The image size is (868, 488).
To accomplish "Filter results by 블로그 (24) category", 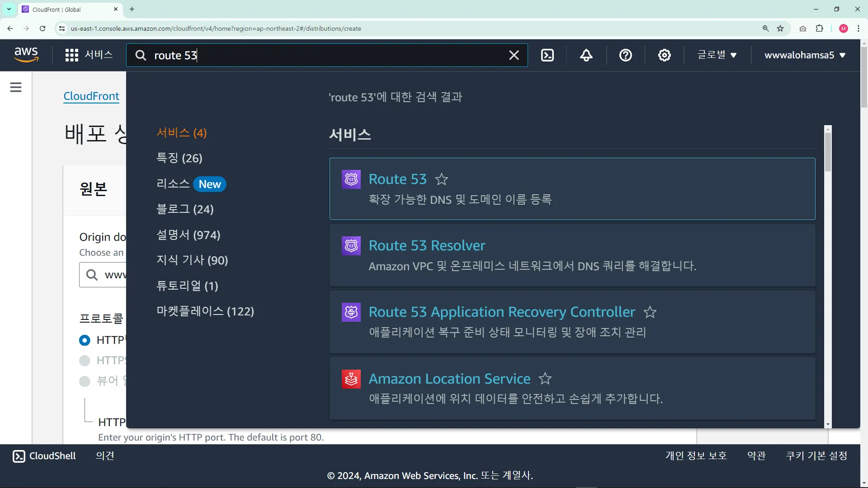I will pyautogui.click(x=185, y=209).
